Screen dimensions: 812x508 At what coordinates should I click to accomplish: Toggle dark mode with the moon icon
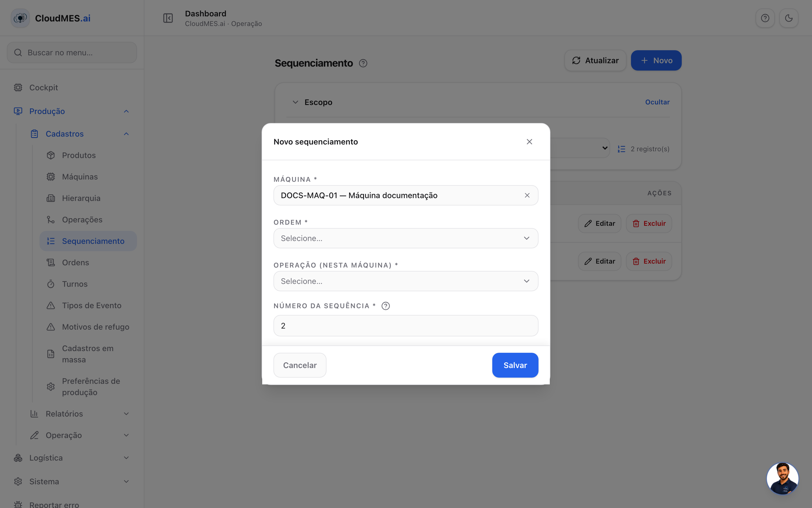pyautogui.click(x=789, y=18)
